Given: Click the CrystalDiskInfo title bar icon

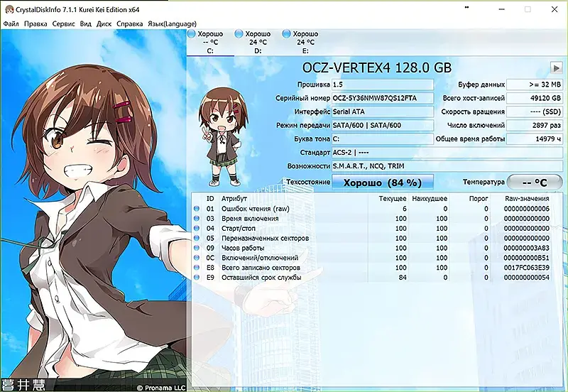Looking at the screenshot, I should click(9, 9).
